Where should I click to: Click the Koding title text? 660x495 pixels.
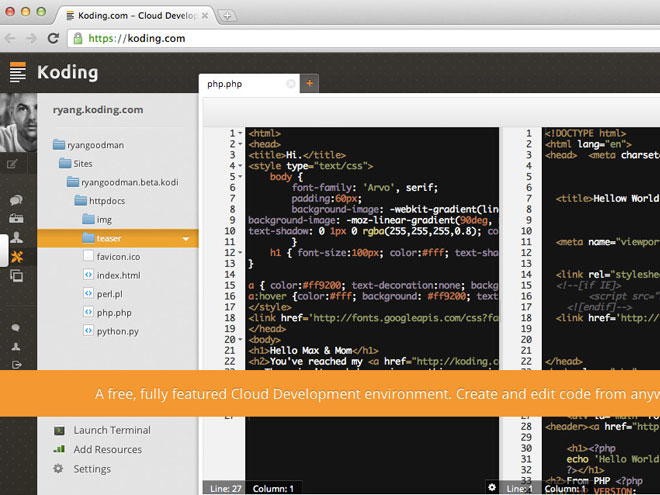tap(68, 72)
